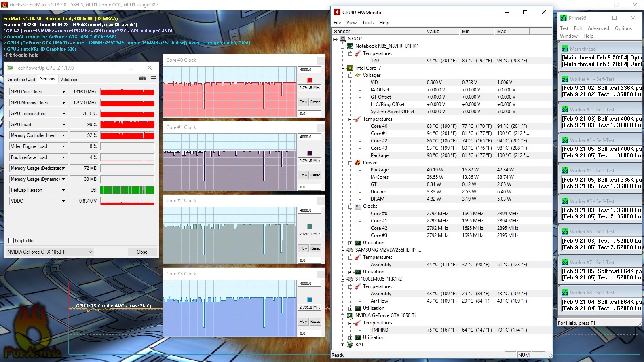Viewport: 644px width, 362px height.
Task: Click the 75.0 °C GPU Temperature value in GPU-Z
Action: pyautogui.click(x=84, y=114)
